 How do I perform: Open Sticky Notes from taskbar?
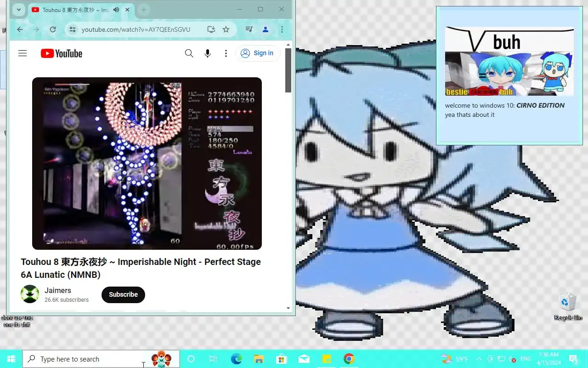[326, 359]
